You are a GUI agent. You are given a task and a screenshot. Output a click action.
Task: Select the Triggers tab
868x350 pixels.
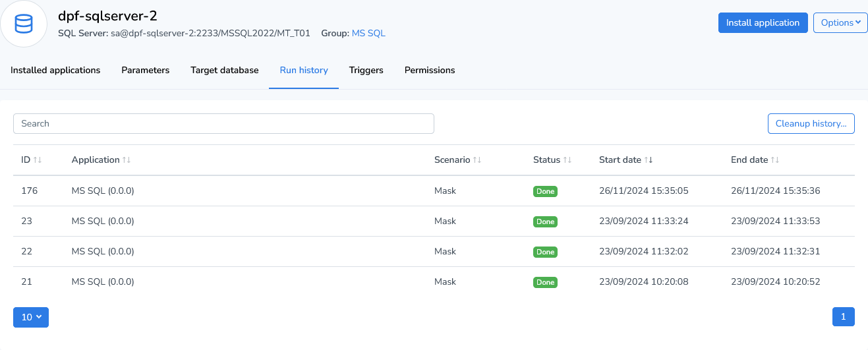coord(366,70)
